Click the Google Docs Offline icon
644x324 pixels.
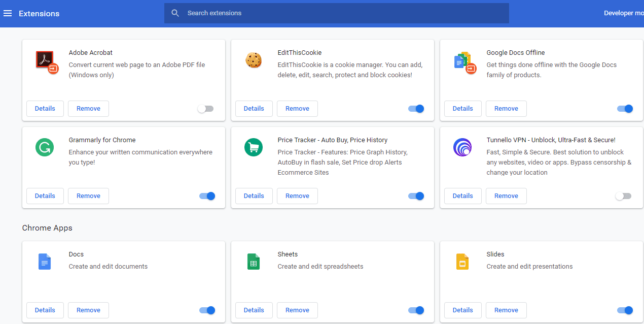click(462, 60)
